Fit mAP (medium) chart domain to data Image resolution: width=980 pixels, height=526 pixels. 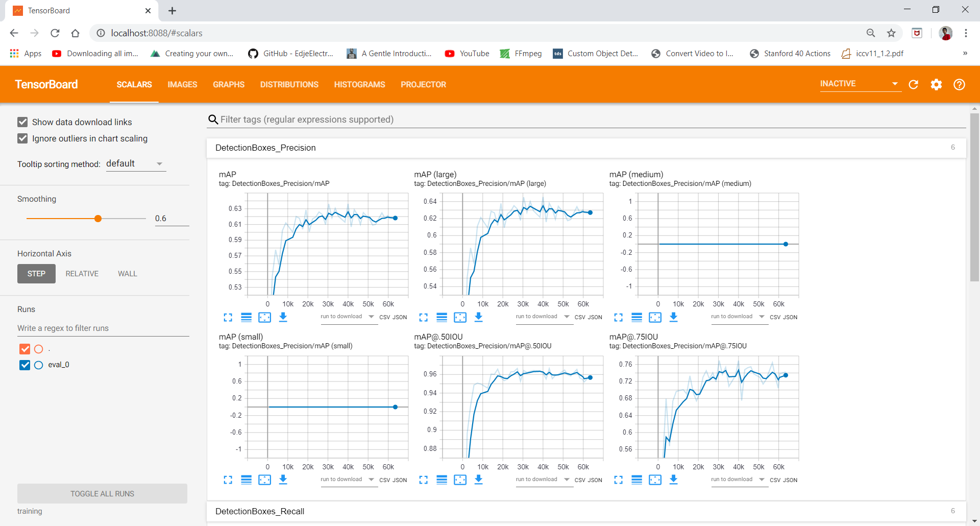(655, 317)
